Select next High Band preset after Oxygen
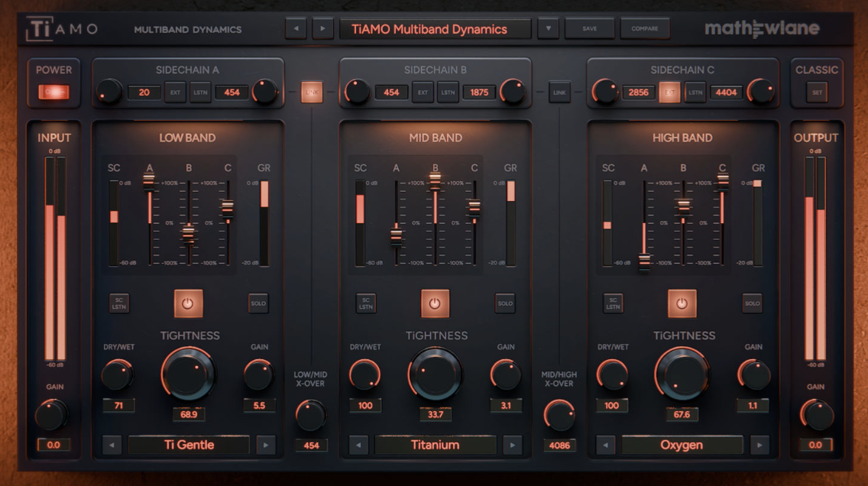The height and width of the screenshot is (486, 868). [759, 445]
